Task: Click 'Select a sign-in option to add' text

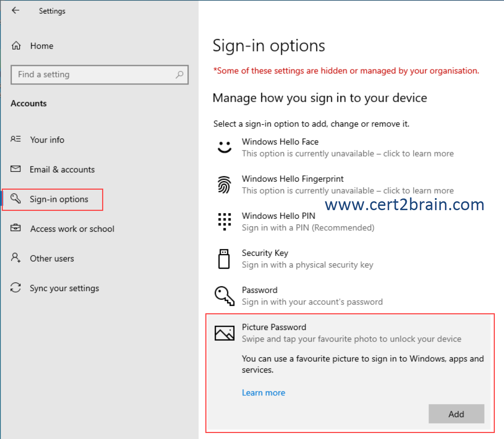Action: pyautogui.click(x=311, y=124)
